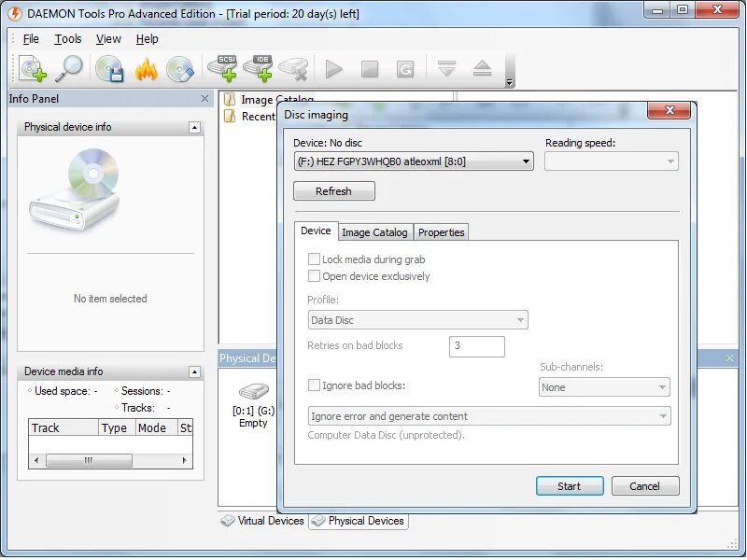Open Ignore error and generate content dropdown
Image resolution: width=747 pixels, height=560 pixels.
[x=489, y=416]
